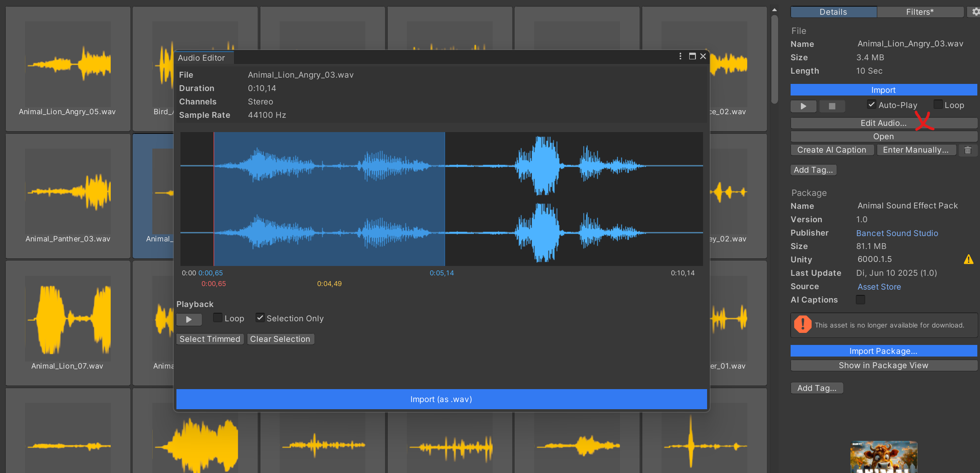980x473 pixels.
Task: Click Select Trimmed button
Action: click(x=210, y=339)
